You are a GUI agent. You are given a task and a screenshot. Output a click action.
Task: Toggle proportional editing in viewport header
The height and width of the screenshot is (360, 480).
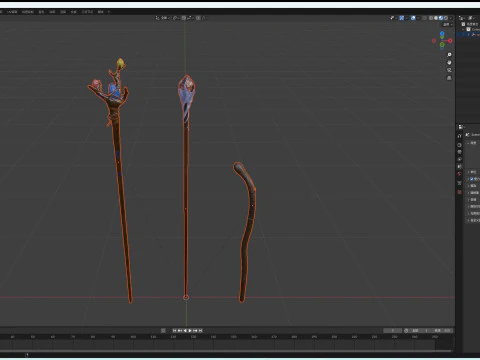198,18
